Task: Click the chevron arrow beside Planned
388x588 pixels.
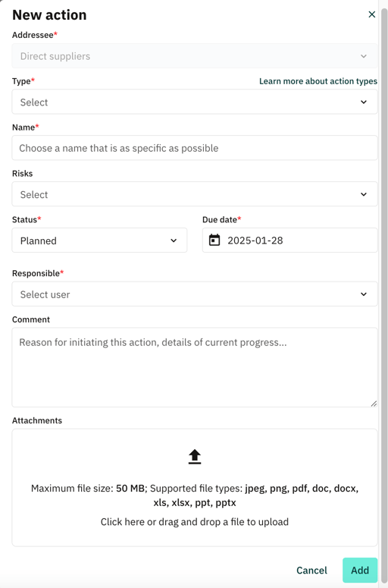Action: click(174, 241)
